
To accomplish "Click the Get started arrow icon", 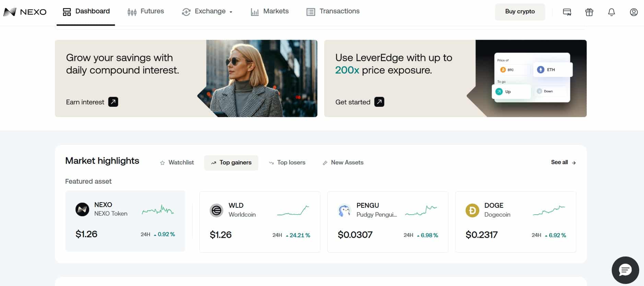I will pos(379,102).
